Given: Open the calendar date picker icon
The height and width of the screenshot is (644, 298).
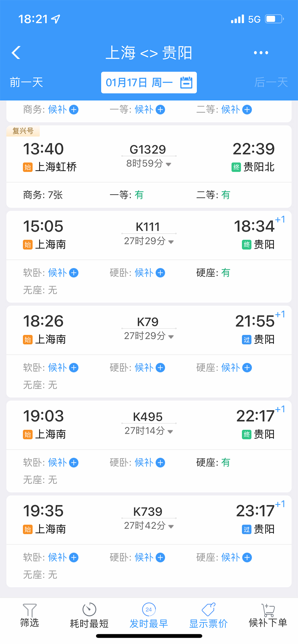Looking at the screenshot, I should pos(186,83).
